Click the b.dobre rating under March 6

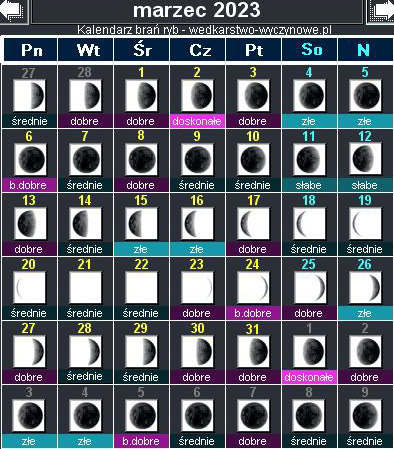pos(29,185)
